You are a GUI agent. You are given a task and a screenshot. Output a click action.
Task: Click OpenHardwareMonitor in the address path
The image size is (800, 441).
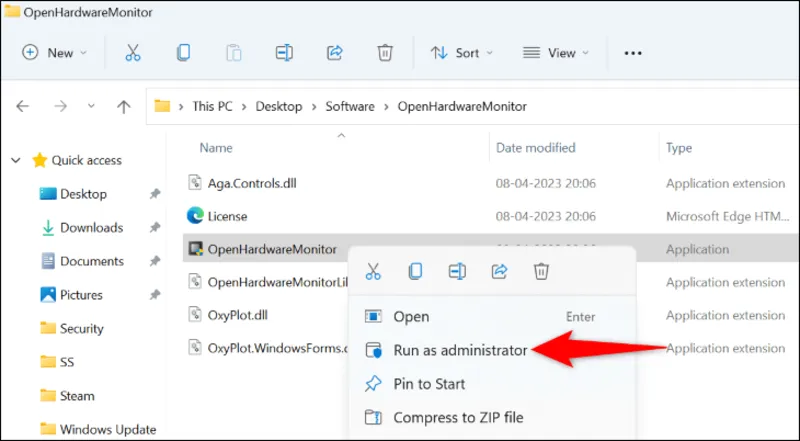click(x=462, y=106)
